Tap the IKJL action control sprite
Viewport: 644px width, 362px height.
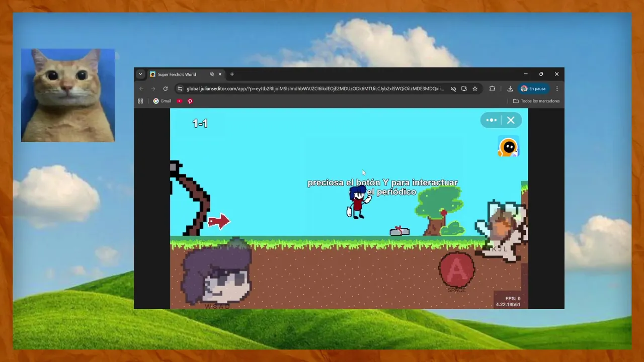[x=501, y=231]
